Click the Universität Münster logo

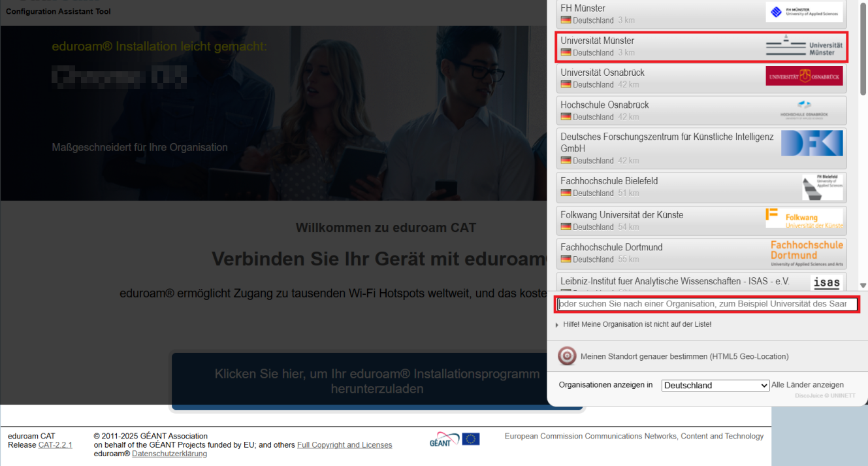click(x=804, y=45)
